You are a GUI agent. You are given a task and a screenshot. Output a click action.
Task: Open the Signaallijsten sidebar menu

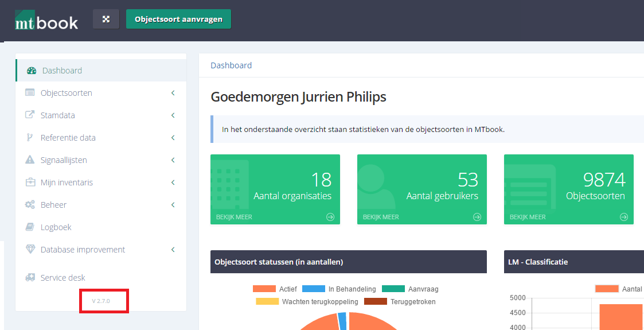click(x=101, y=160)
